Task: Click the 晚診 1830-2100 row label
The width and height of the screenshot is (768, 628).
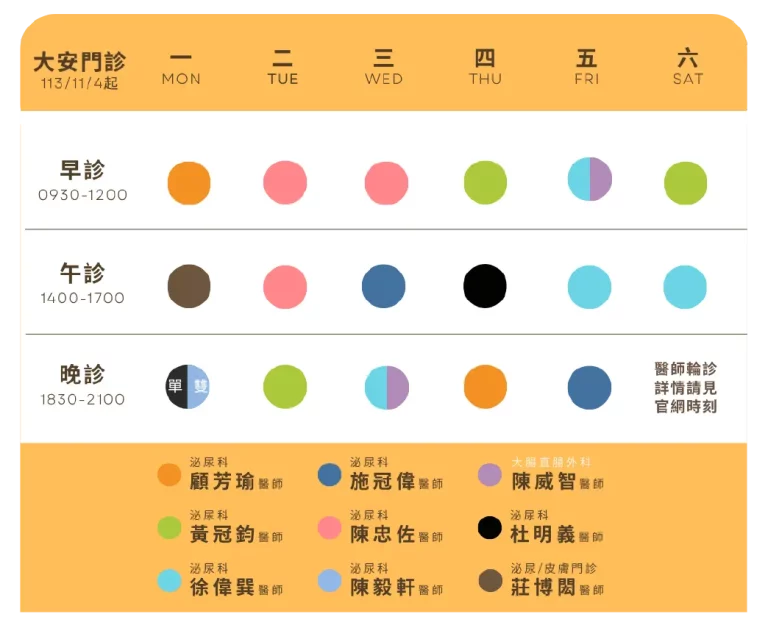Action: point(83,385)
